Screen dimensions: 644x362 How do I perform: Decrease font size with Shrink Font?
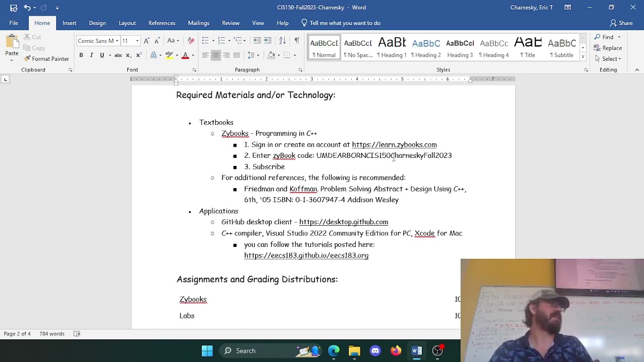coord(156,41)
